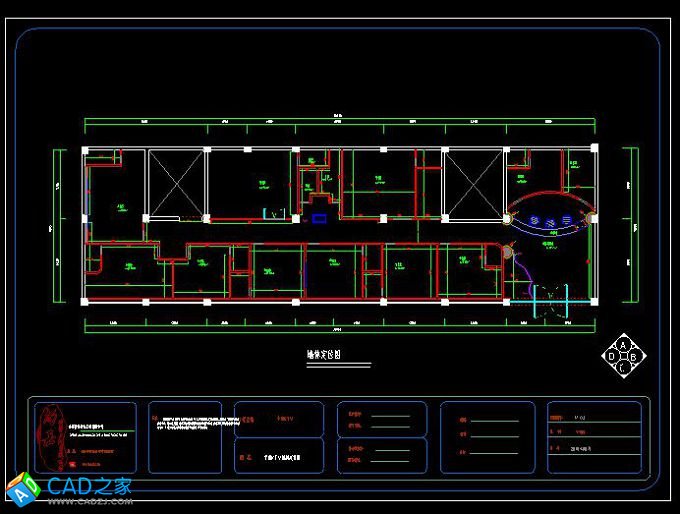680x514 pixels.
Task: Select the drawing title below the floor plan
Action: pyautogui.click(x=324, y=354)
